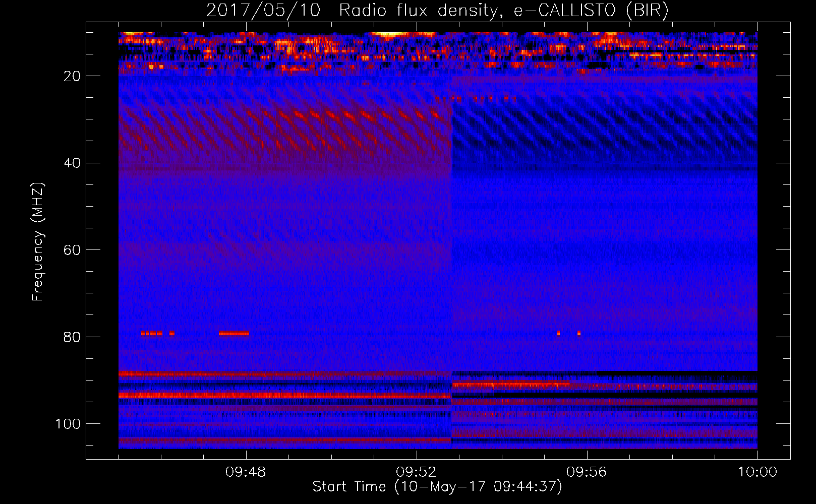The width and height of the screenshot is (816, 504).
Task: Click the '80' frequency tick label
Action: (x=72, y=337)
